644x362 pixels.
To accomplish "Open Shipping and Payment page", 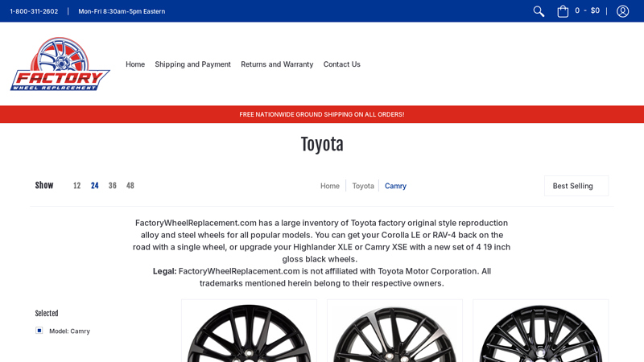I will (192, 64).
